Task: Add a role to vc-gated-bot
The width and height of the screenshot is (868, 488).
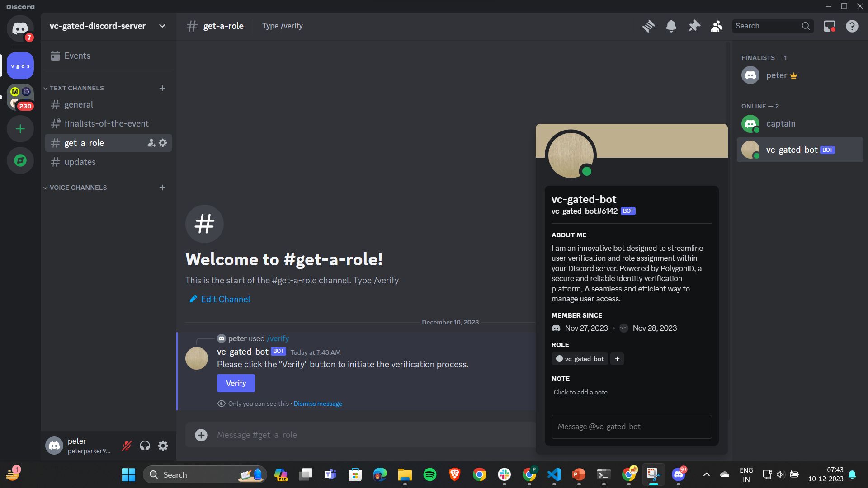Action: [x=617, y=359]
